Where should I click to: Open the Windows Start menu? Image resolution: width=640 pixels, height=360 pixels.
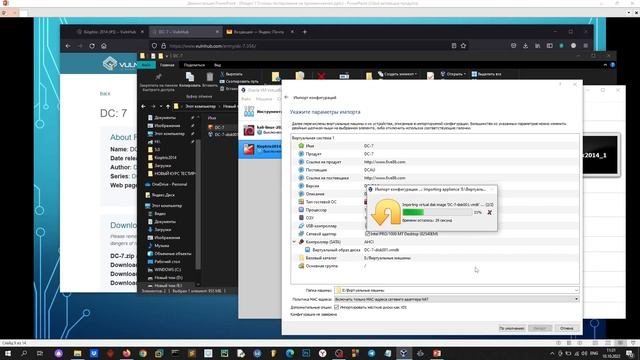pos(7,353)
